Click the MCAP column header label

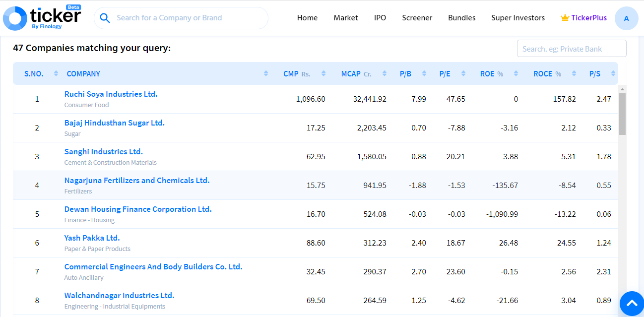click(356, 73)
